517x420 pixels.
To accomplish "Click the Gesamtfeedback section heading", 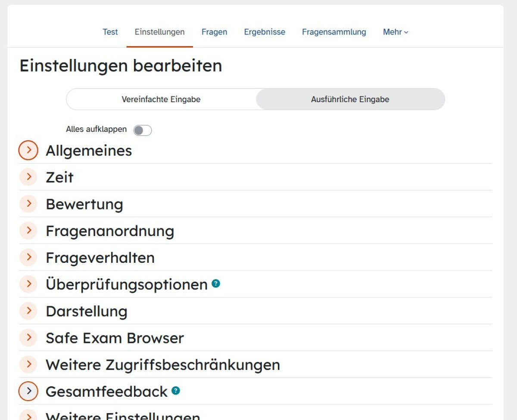I will 106,392.
